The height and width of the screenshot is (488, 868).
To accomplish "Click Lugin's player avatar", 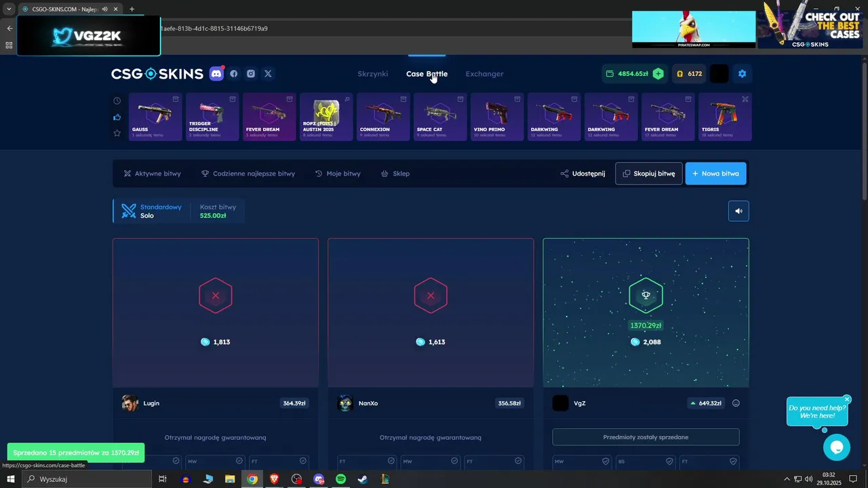I will pos(130,403).
